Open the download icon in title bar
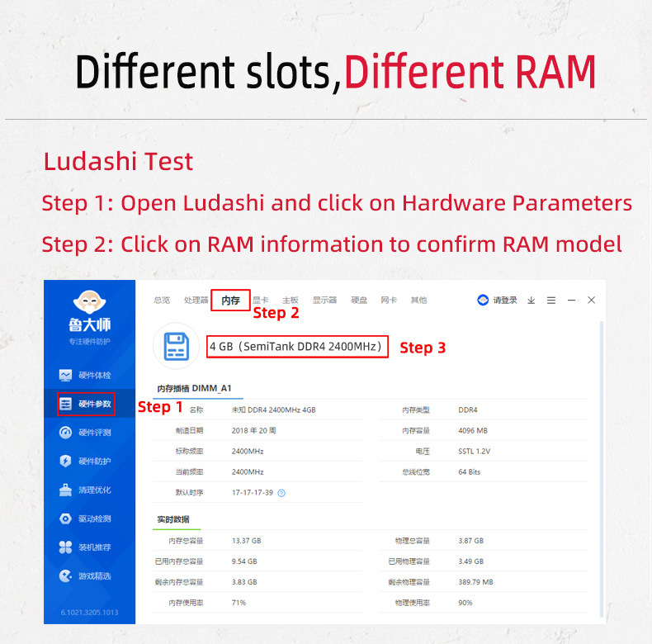The width and height of the screenshot is (652, 644). pos(531,301)
